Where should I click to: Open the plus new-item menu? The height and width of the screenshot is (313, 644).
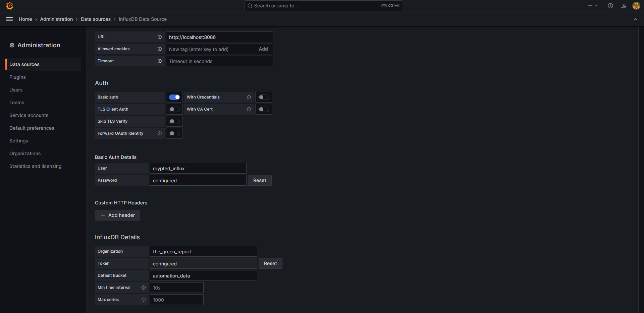(592, 6)
